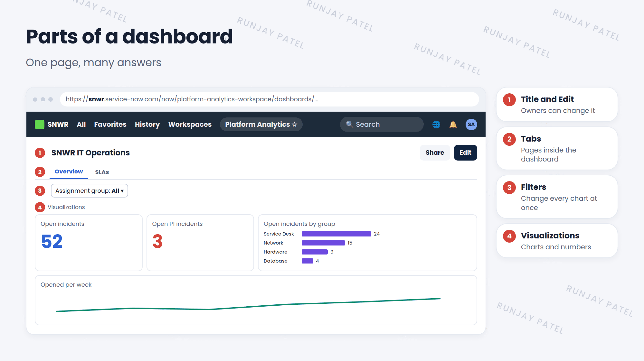Click the Open P1 incidents value 3

coord(157,241)
